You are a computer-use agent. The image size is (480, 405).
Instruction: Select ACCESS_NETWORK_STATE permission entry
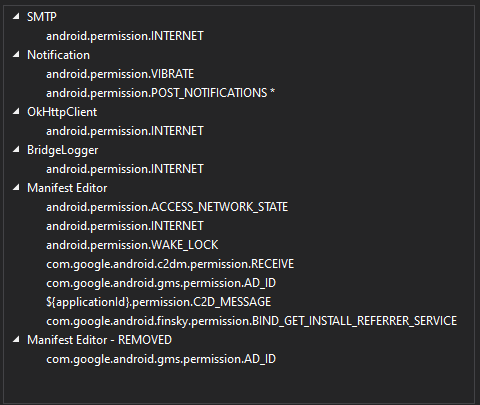click(167, 207)
